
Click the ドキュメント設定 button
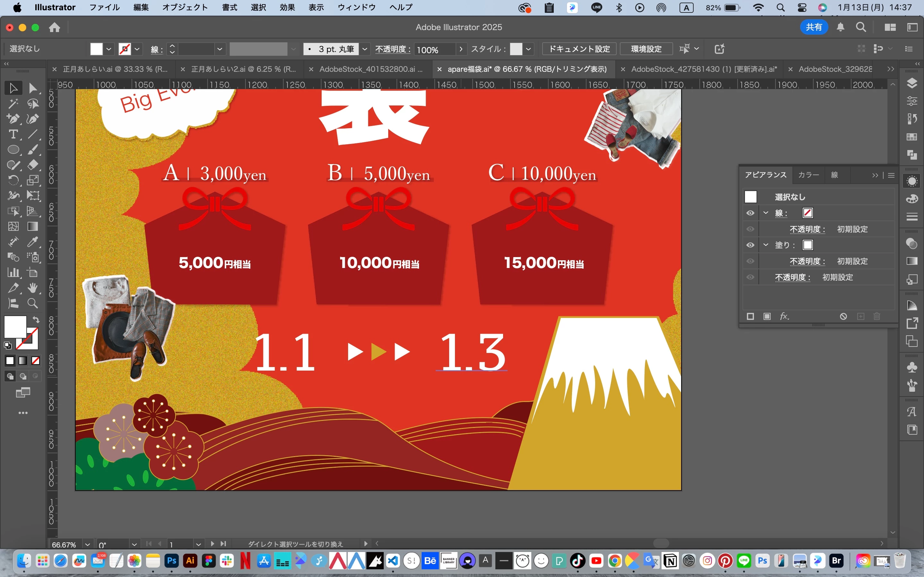579,49
